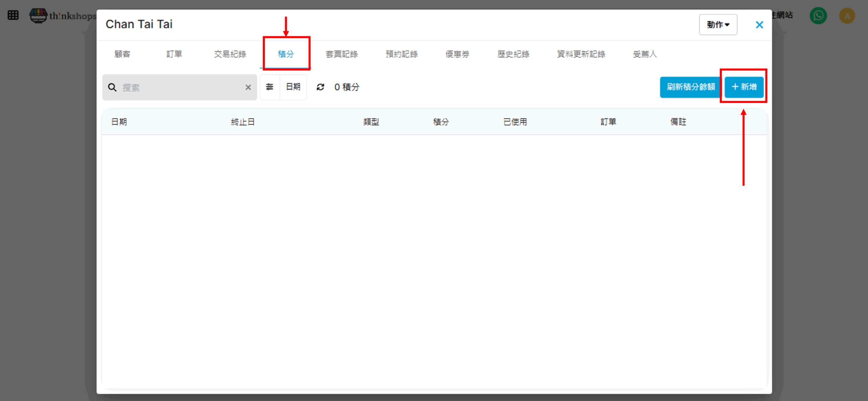Switch to the 顧客 tab
This screenshot has width=868, height=401.
click(122, 54)
